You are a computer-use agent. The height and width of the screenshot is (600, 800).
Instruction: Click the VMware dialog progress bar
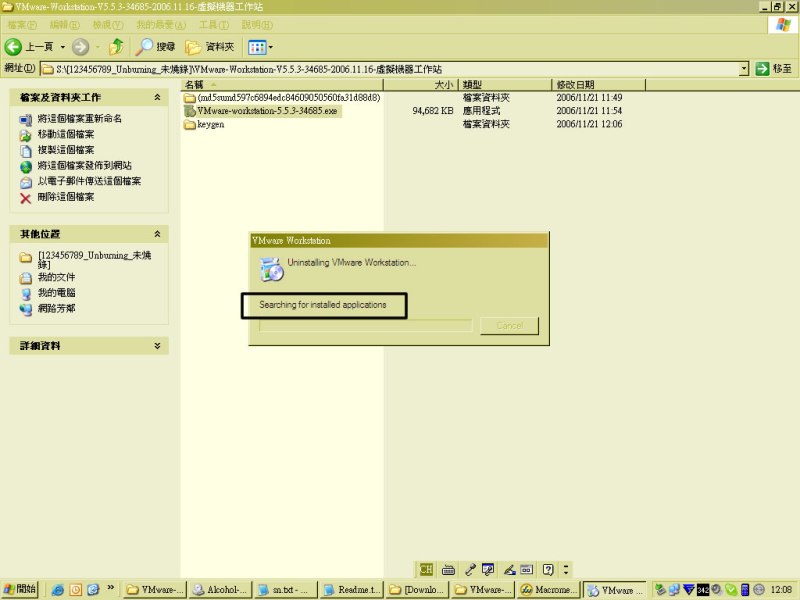click(x=365, y=326)
